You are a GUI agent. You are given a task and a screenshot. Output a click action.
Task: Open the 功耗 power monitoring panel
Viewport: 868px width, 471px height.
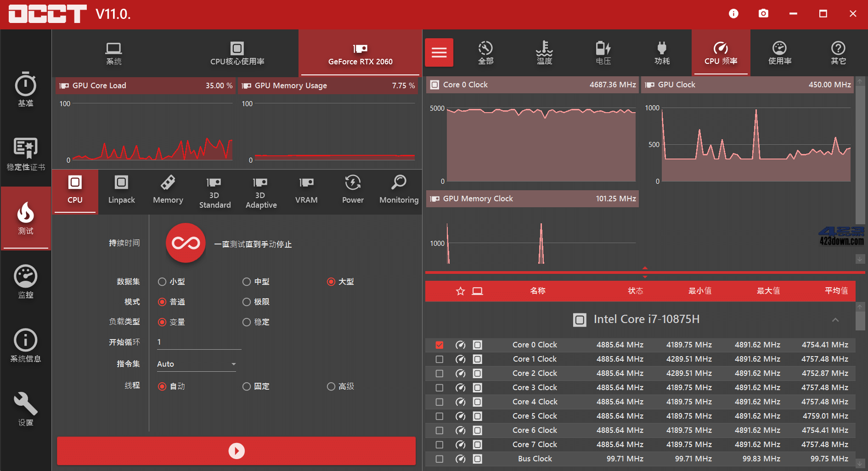[662, 52]
